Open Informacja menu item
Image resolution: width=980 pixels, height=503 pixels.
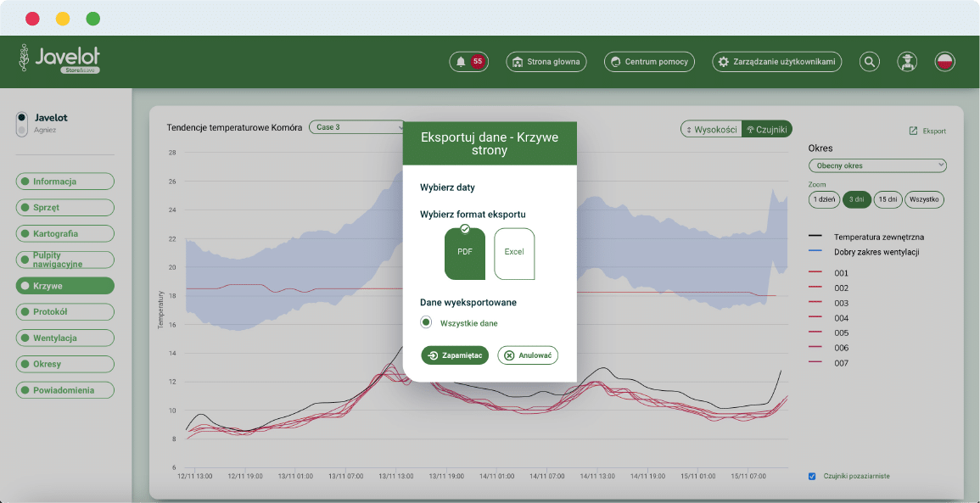(65, 182)
